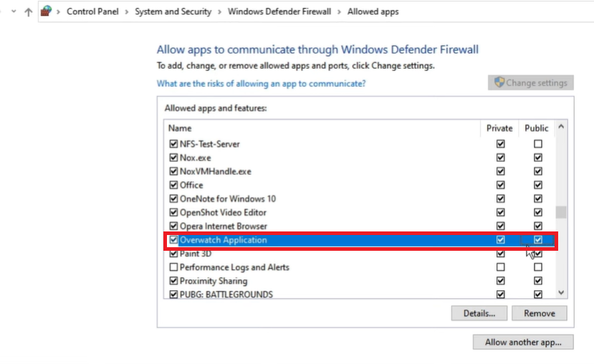
Task: Disable Private access for Opera Internet Browser
Action: click(x=500, y=226)
